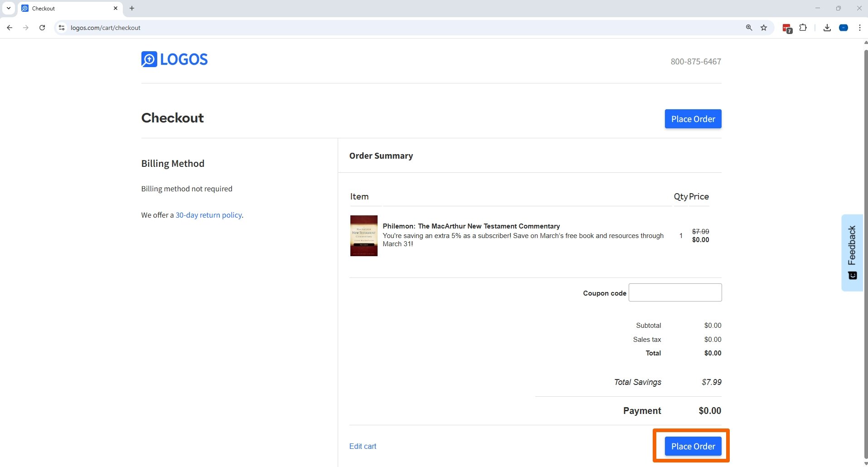The image size is (868, 467).
Task: Click the top Place Order button
Action: pos(693,119)
